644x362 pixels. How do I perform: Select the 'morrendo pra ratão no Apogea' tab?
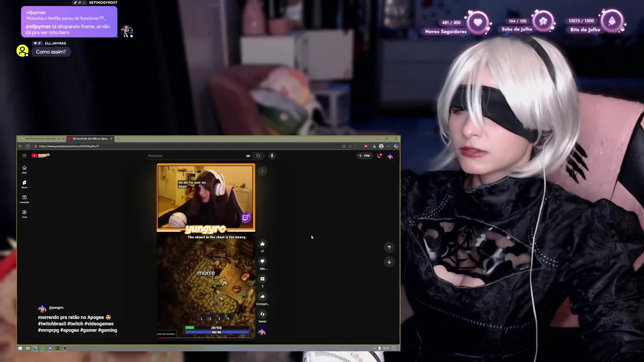(x=91, y=138)
